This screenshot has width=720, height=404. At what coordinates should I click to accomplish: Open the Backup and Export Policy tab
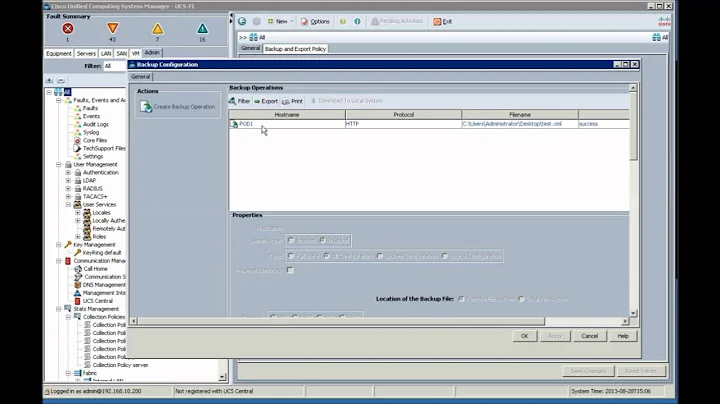[295, 49]
